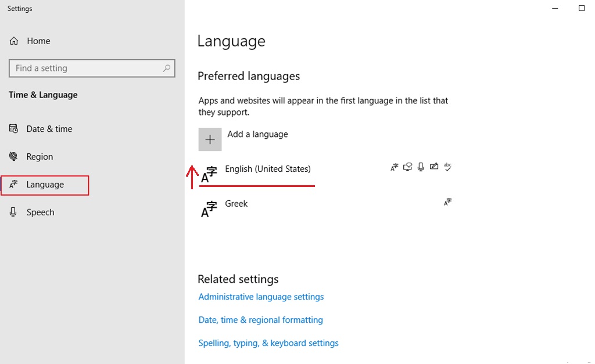Open Administrative language settings link

(261, 297)
